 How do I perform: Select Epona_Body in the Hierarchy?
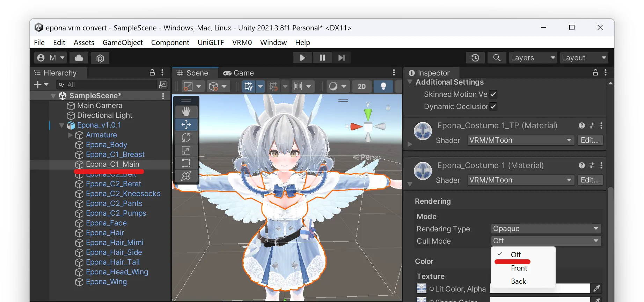pos(107,145)
